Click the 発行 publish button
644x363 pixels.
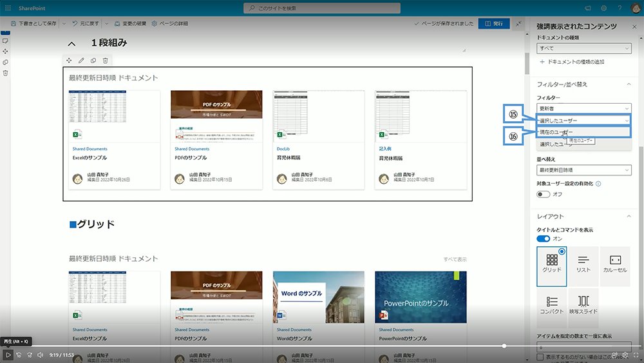pyautogui.click(x=494, y=23)
